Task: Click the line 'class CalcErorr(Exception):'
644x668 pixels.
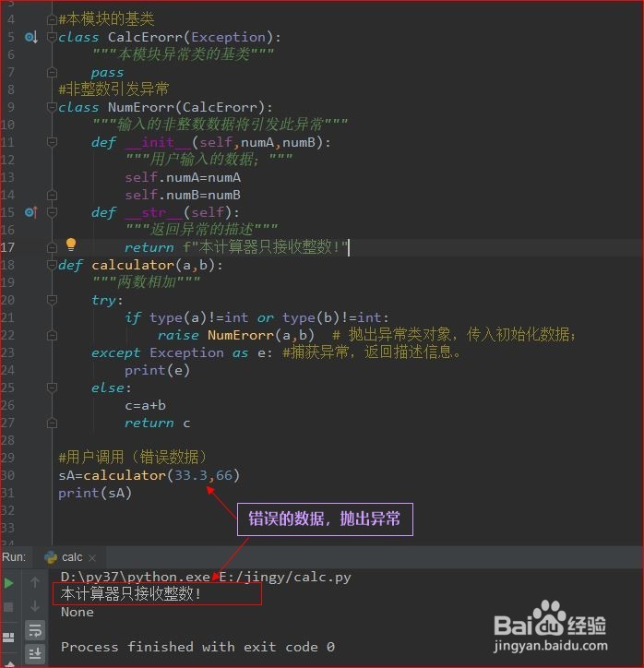Action: pos(170,38)
